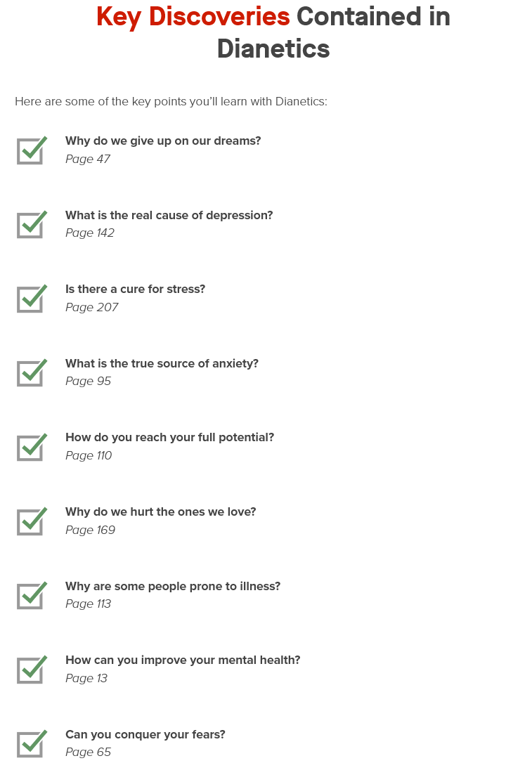Click checkbox by 'improve your mental health'
The height and width of the screenshot is (782, 532).
[x=31, y=670]
